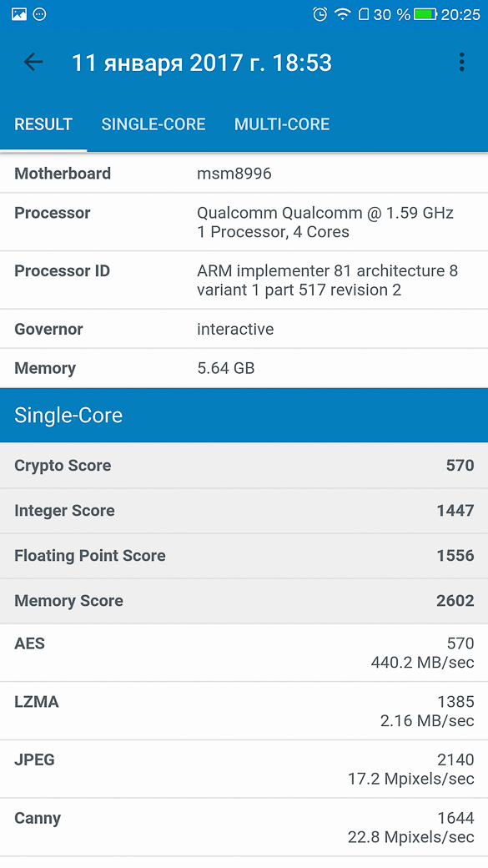Switch to the MULTI-CORE tab
The width and height of the screenshot is (488, 868).
[282, 124]
